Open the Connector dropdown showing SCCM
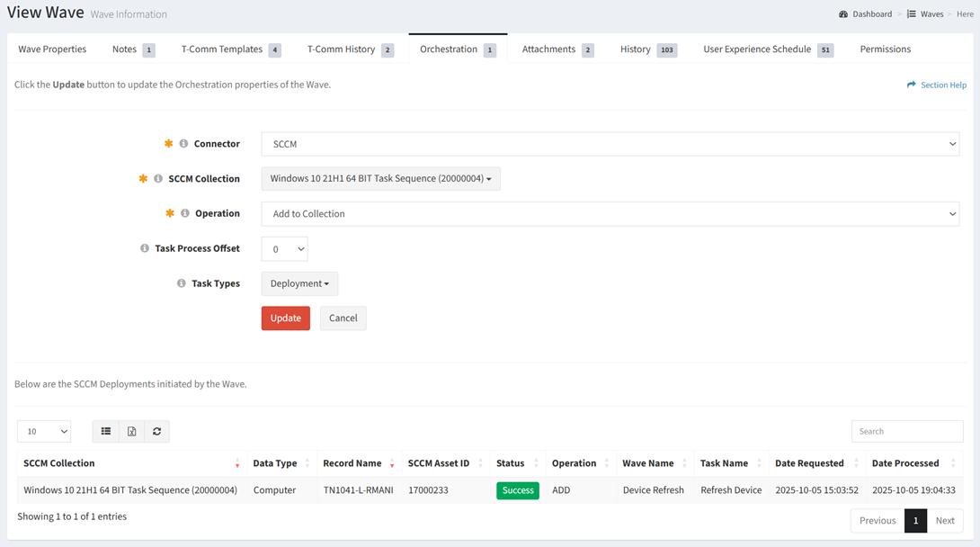Screen dimensions: 980x547 click(x=610, y=144)
